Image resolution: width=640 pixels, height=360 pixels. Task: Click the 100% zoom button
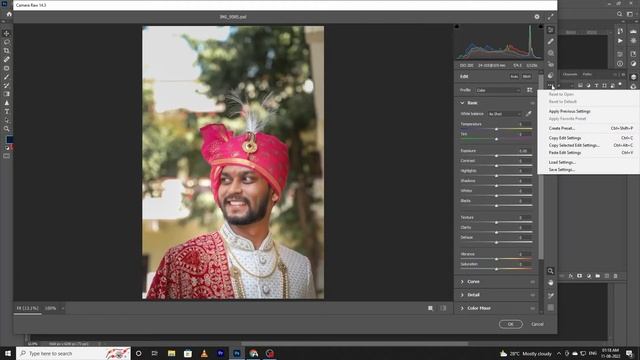pos(51,308)
